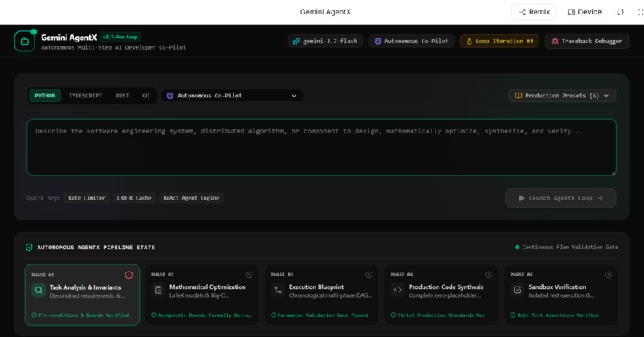Click the code brackets icon in Production Code Synthesis

tap(398, 290)
